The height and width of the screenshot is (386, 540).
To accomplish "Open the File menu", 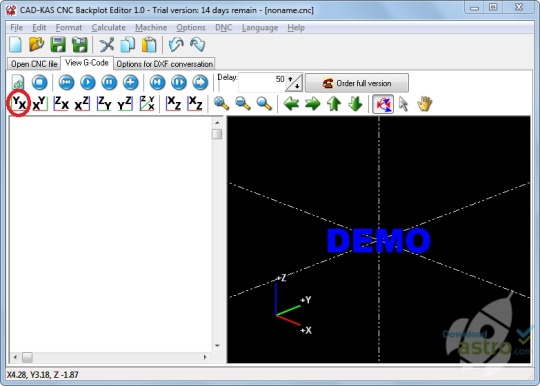I will (x=17, y=28).
